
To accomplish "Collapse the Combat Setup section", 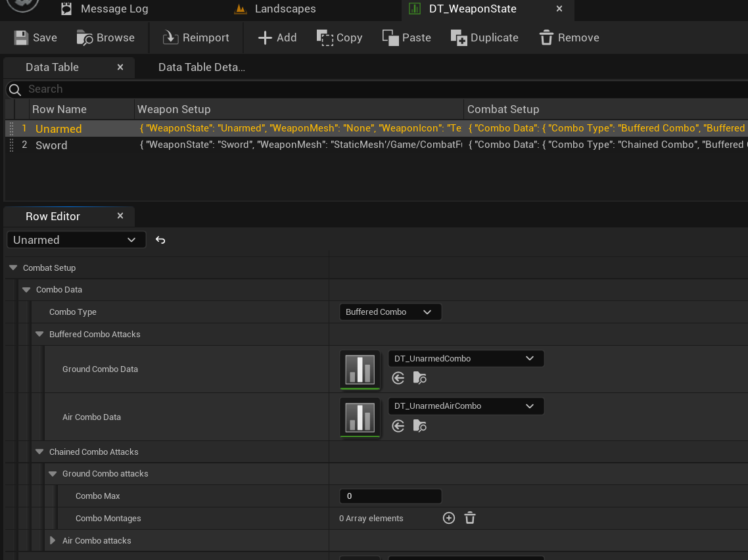I will 13,268.
